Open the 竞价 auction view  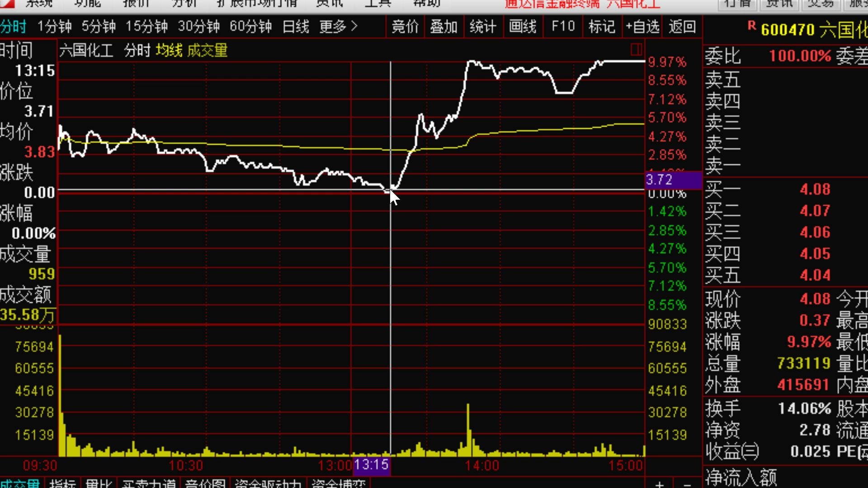[x=405, y=27]
